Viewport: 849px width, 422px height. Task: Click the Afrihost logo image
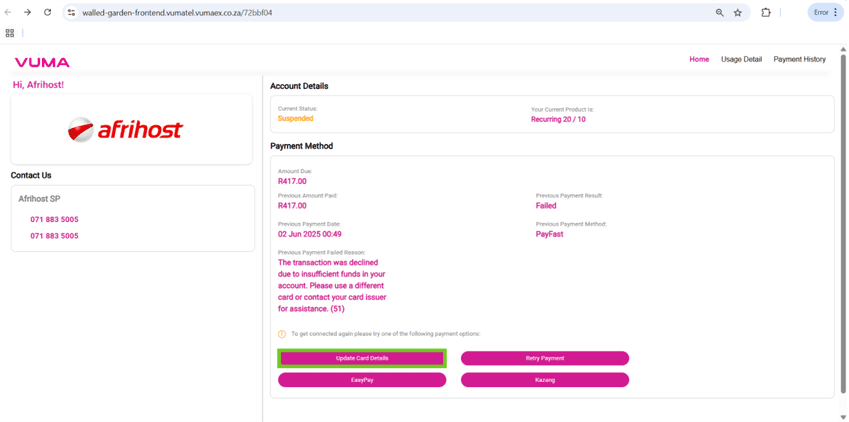tap(126, 129)
